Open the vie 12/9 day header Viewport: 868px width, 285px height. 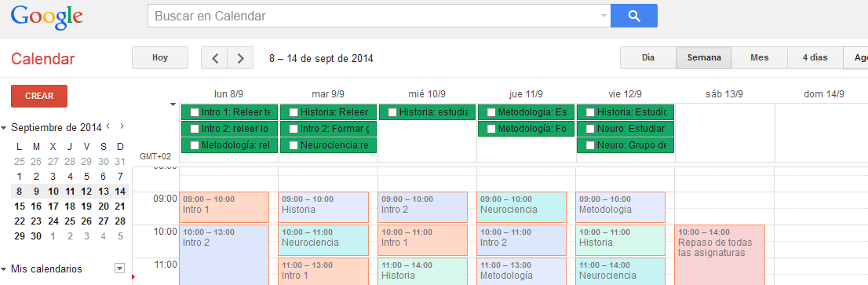625,94
